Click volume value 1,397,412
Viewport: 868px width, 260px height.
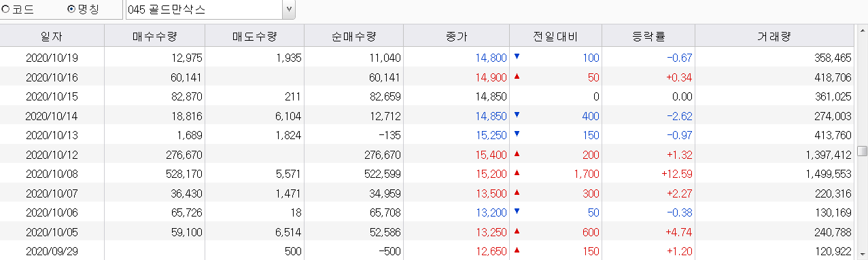click(829, 155)
